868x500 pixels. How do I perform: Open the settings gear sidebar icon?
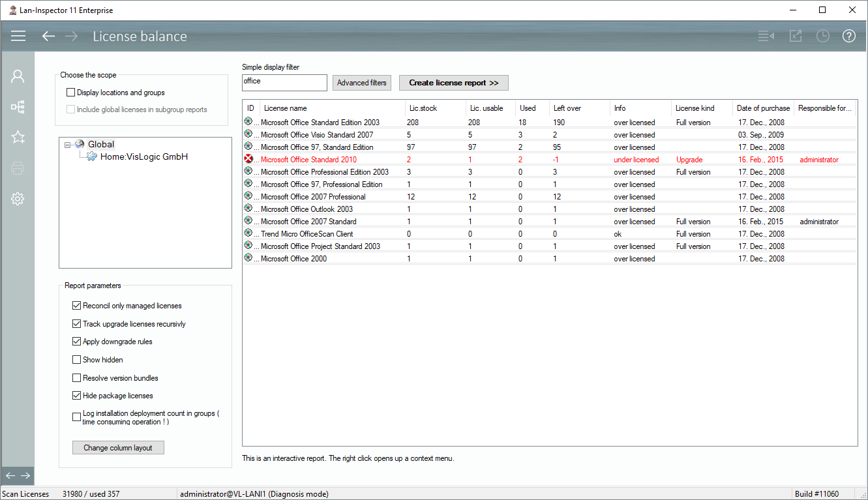[18, 199]
